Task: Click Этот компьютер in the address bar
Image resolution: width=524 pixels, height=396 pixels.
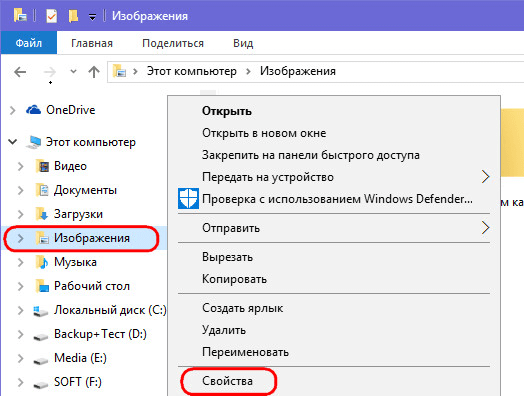Action: 192,71
